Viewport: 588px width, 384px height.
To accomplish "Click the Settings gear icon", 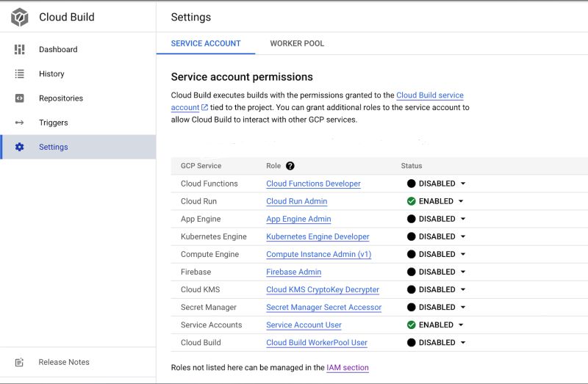I will [x=20, y=147].
